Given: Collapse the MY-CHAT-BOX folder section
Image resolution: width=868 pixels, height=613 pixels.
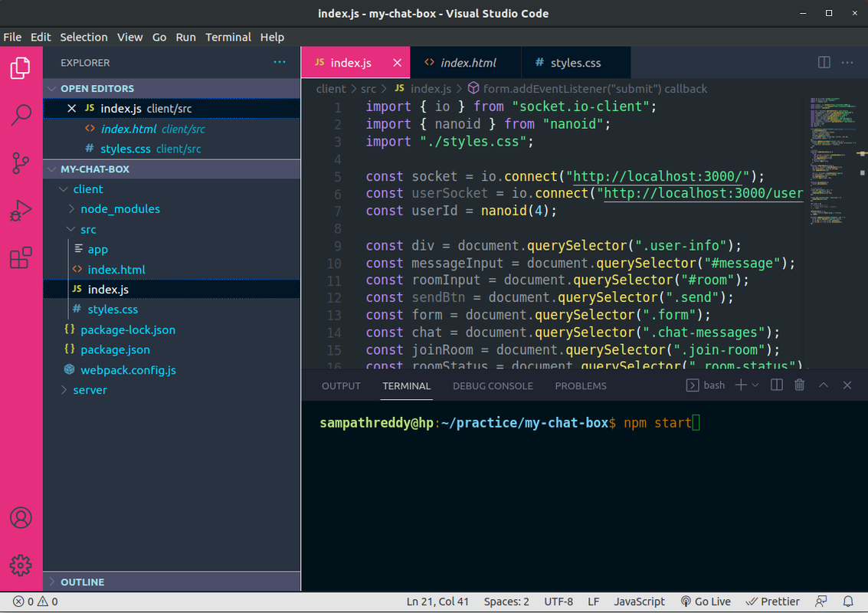Looking at the screenshot, I should (x=172, y=169).
